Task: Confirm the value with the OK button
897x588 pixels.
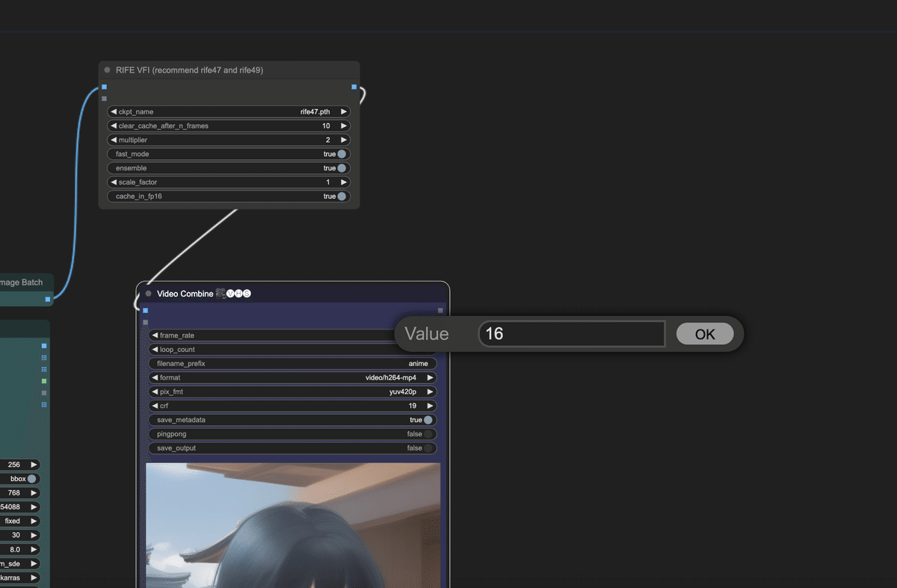Action: (705, 334)
